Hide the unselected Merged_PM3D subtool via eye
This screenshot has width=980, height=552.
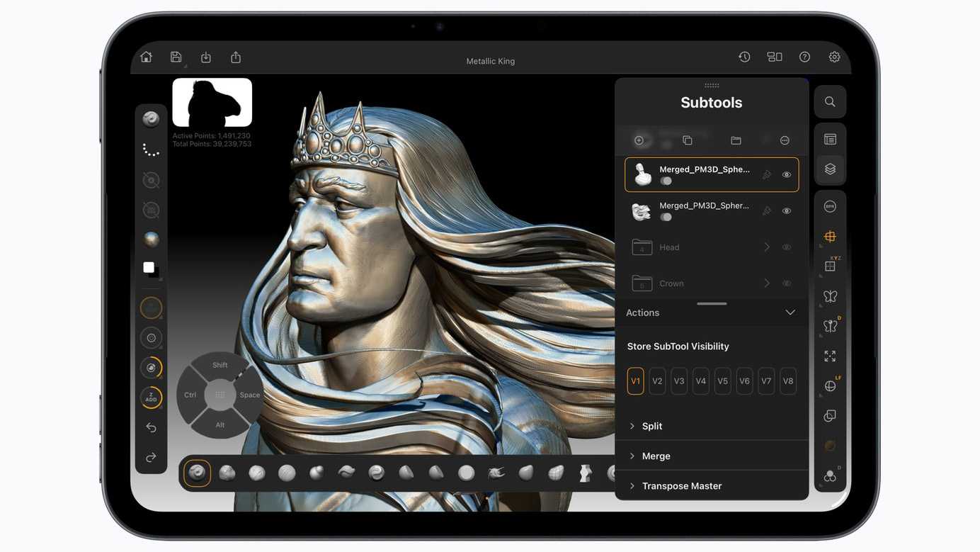pos(787,211)
